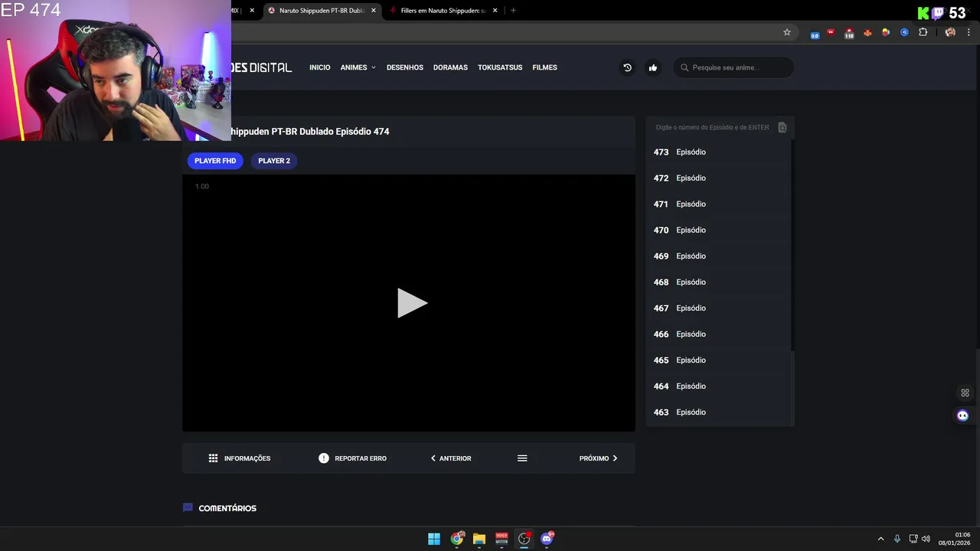The height and width of the screenshot is (551, 980).
Task: Select the PLAYER FHD source
Action: click(215, 161)
